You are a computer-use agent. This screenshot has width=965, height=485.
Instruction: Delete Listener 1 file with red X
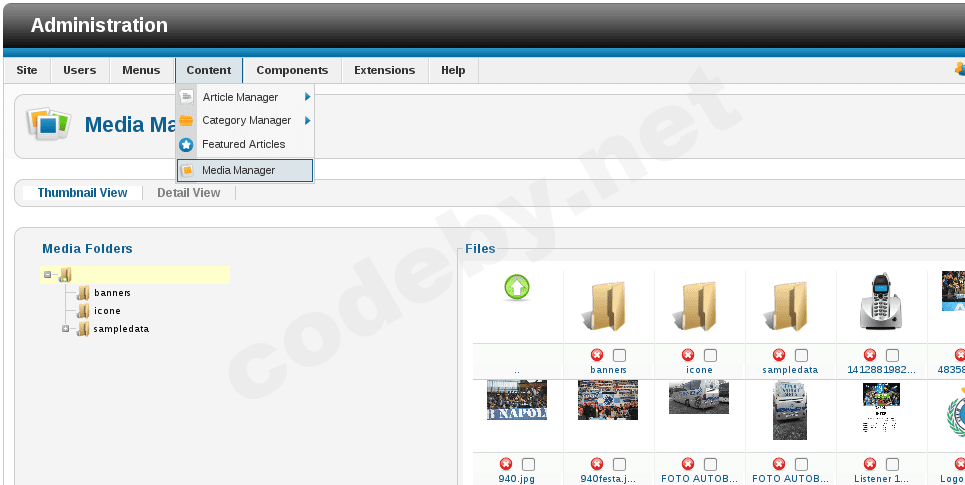(x=870, y=464)
